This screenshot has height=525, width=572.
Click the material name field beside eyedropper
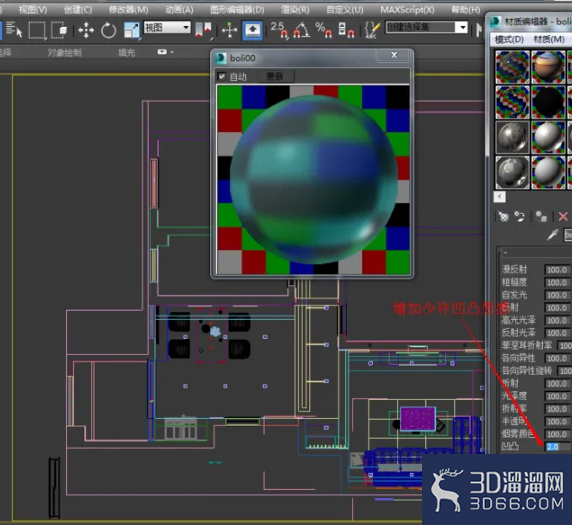pyautogui.click(x=568, y=235)
